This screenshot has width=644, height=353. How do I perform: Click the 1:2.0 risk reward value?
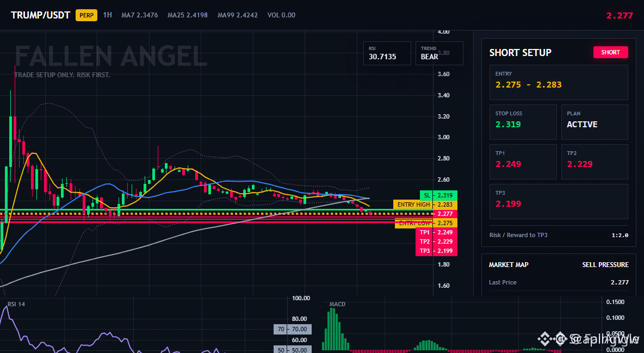point(620,236)
